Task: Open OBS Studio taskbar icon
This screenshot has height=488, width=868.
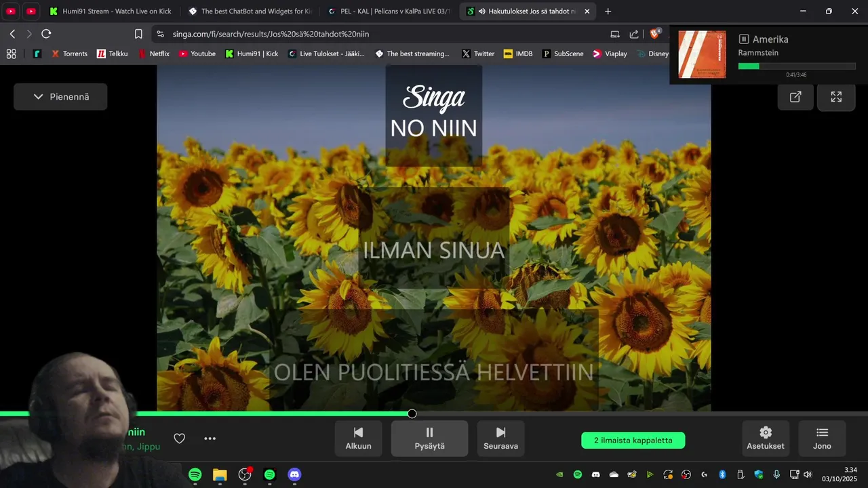Action: [x=245, y=474]
